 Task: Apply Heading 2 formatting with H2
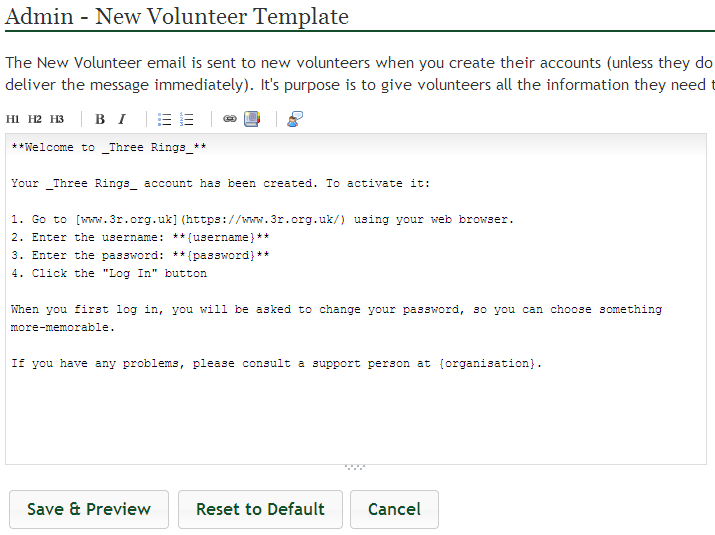[35, 119]
